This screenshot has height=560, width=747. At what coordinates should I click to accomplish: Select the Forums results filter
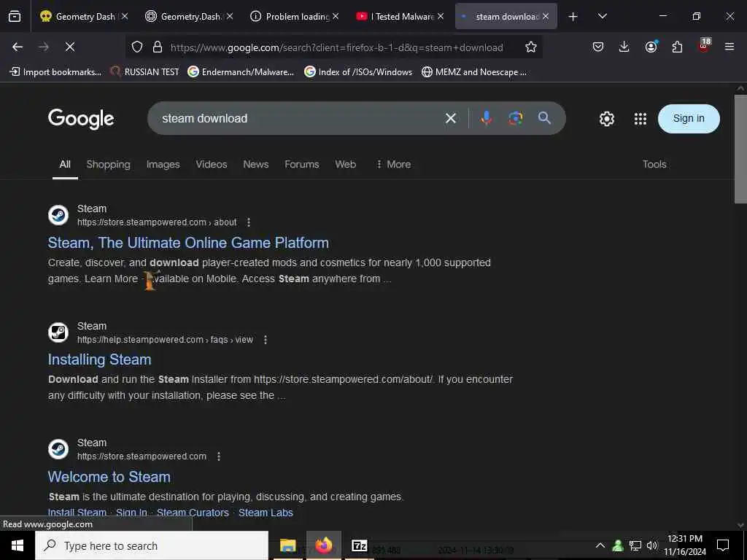301,164
